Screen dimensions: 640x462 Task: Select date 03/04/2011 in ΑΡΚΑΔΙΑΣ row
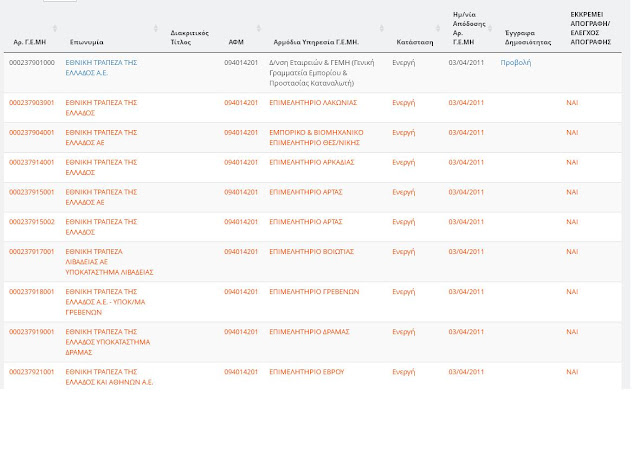466,162
